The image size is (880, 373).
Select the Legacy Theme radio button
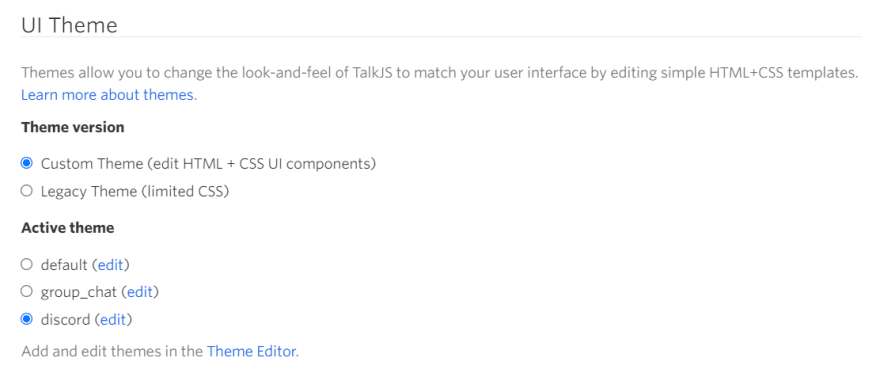26,191
